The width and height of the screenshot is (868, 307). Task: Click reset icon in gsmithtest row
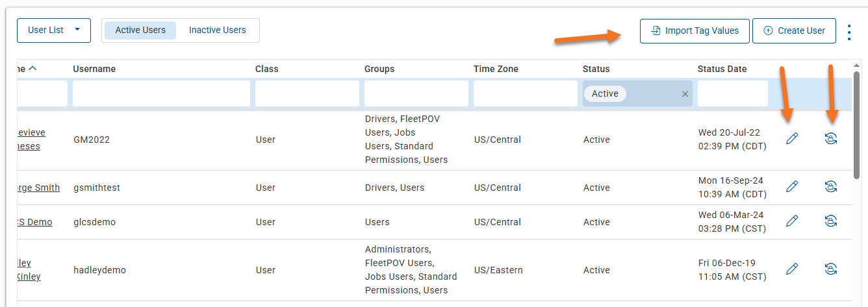coord(830,187)
